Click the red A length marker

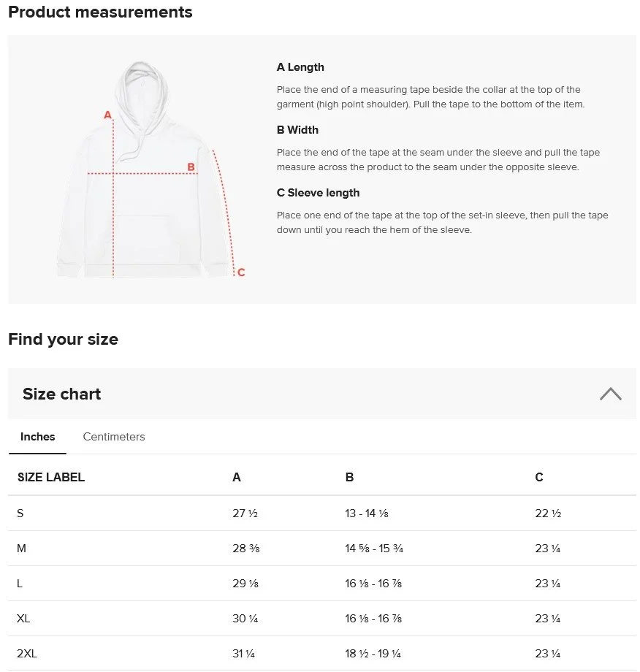tap(107, 115)
